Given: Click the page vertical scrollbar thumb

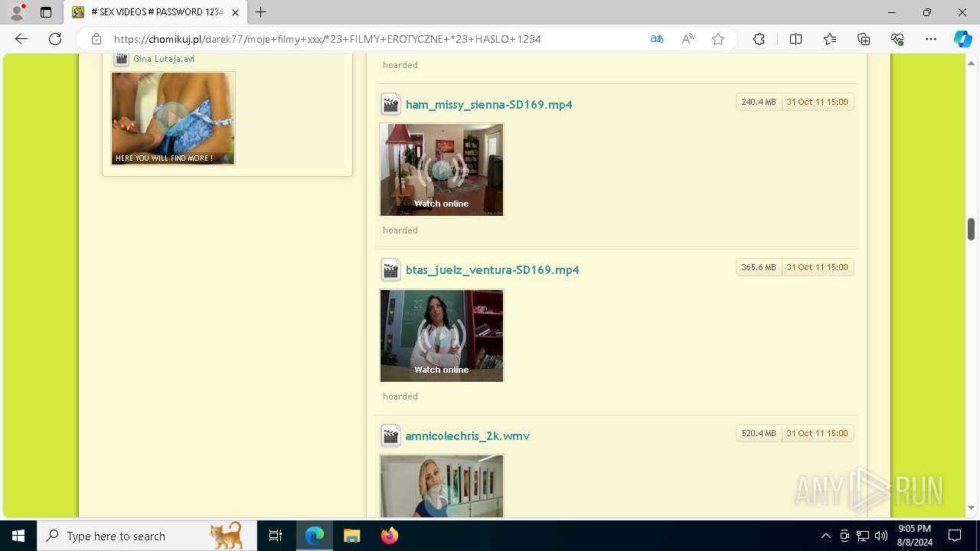Looking at the screenshot, I should click(971, 229).
